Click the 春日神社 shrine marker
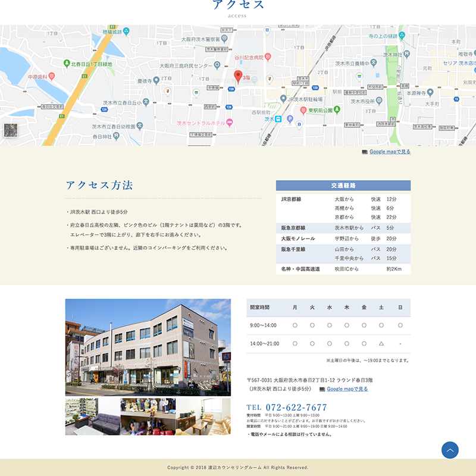 [x=116, y=136]
